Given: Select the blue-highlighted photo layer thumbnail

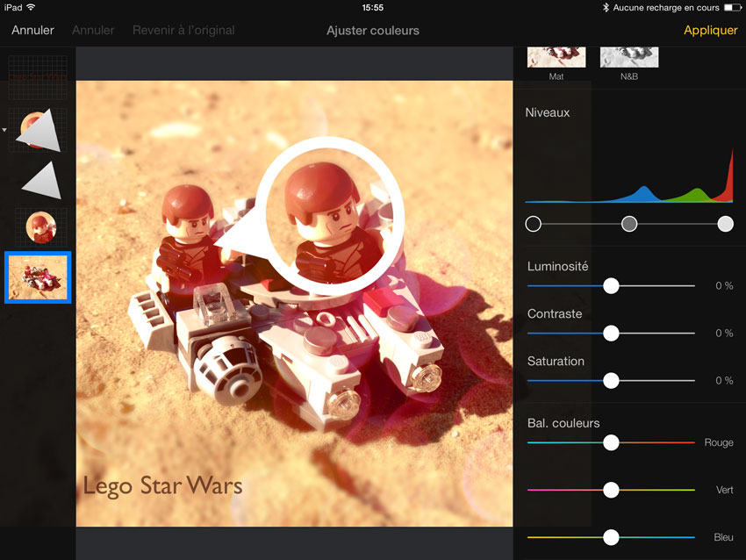Looking at the screenshot, I should [x=38, y=277].
